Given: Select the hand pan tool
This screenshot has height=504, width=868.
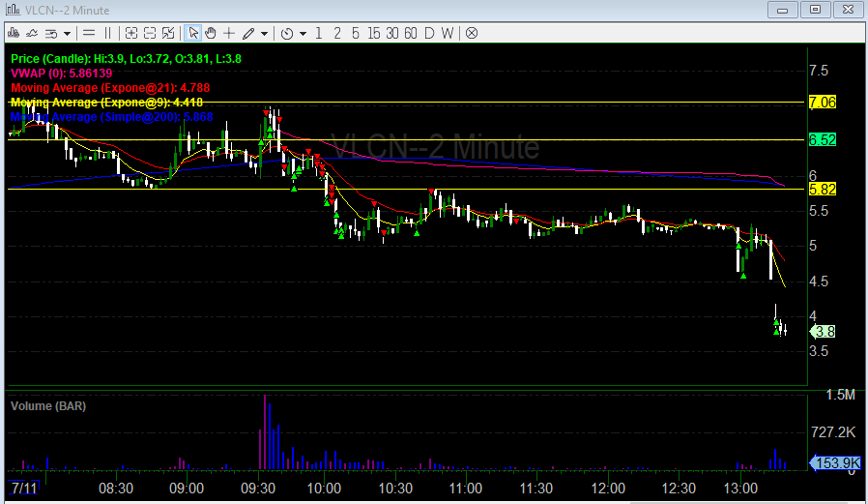Looking at the screenshot, I should click(x=211, y=33).
